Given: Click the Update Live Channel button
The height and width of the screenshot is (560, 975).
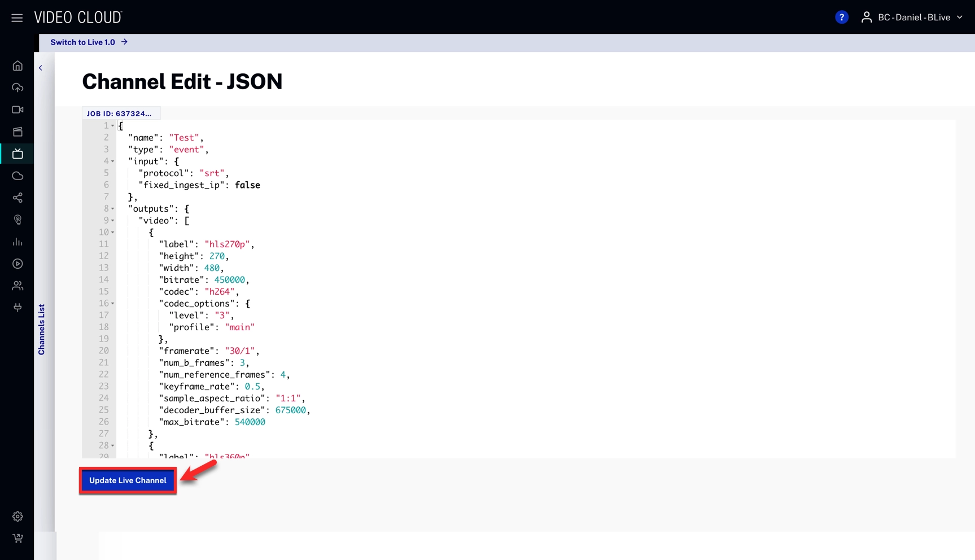Looking at the screenshot, I should point(128,480).
